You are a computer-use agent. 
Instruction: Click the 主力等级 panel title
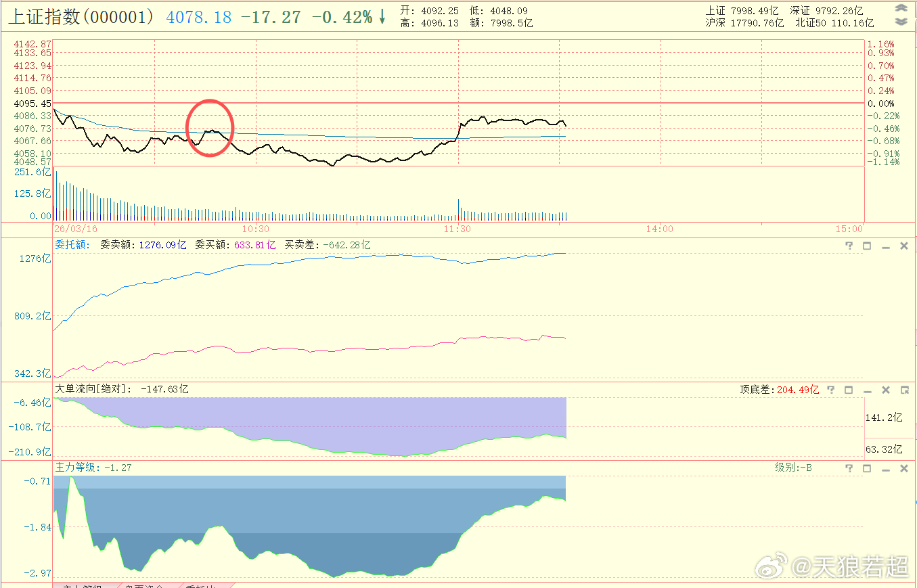click(x=78, y=468)
